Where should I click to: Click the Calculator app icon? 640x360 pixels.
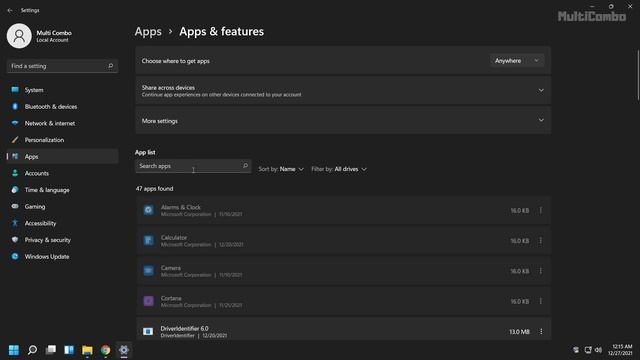pyautogui.click(x=149, y=240)
